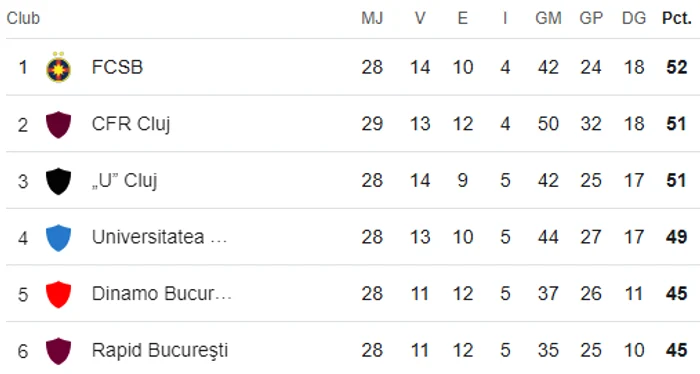700x374 pixels.
Task: Click the MJ column header
Action: point(372,18)
